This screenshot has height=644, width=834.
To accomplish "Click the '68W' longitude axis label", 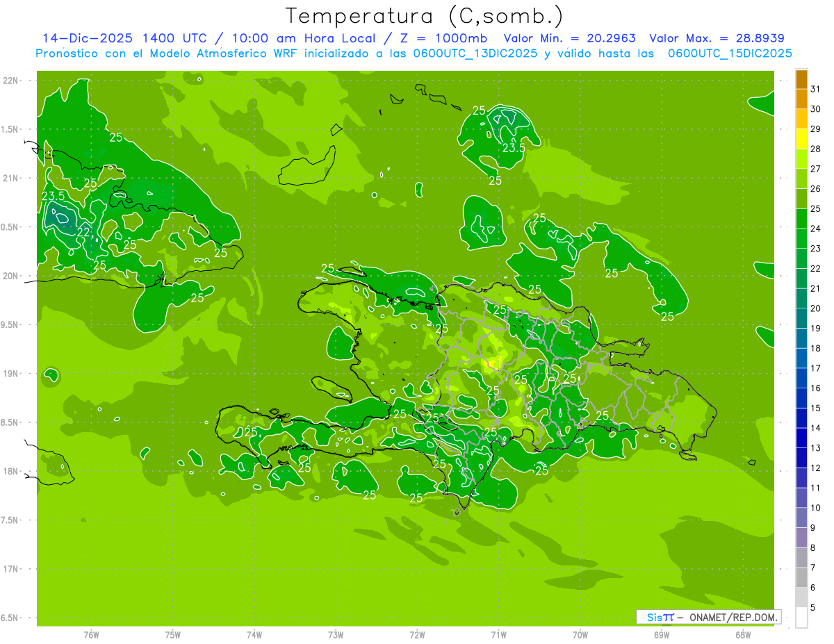I will [743, 635].
